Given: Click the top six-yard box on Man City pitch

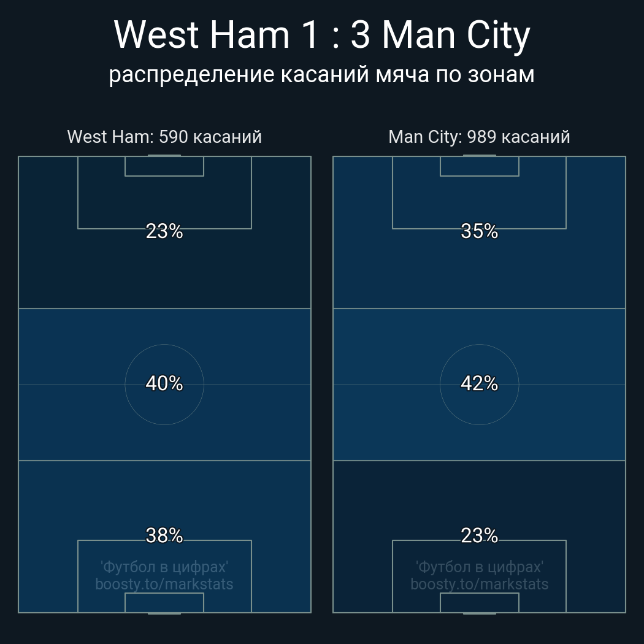Looking at the screenshot, I should (x=479, y=166).
